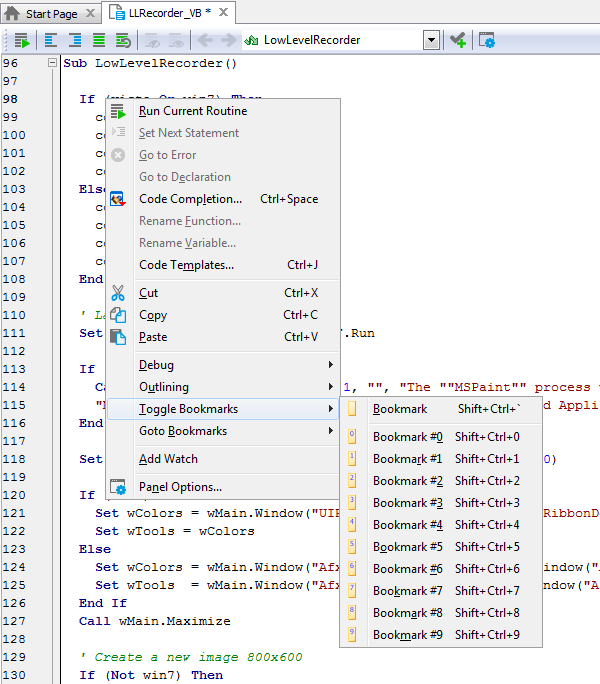Collapse the Sub LowLevelRecorder code block
The width and height of the screenshot is (600, 684).
pos(52,63)
